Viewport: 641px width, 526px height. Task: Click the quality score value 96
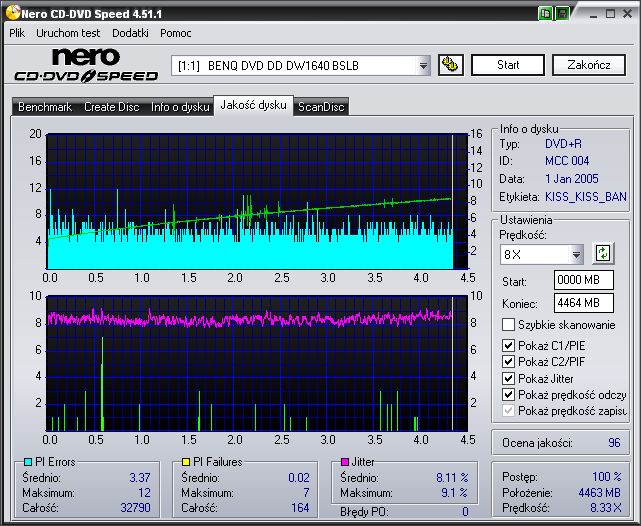tap(614, 443)
